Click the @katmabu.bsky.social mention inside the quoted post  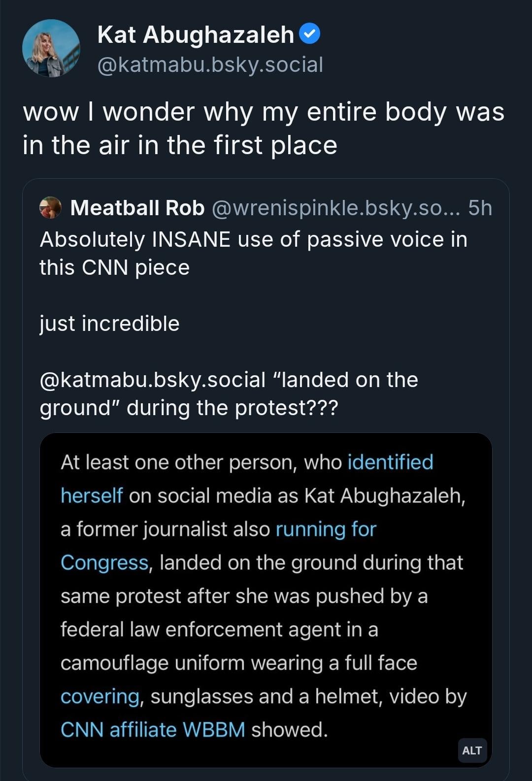coord(153,380)
